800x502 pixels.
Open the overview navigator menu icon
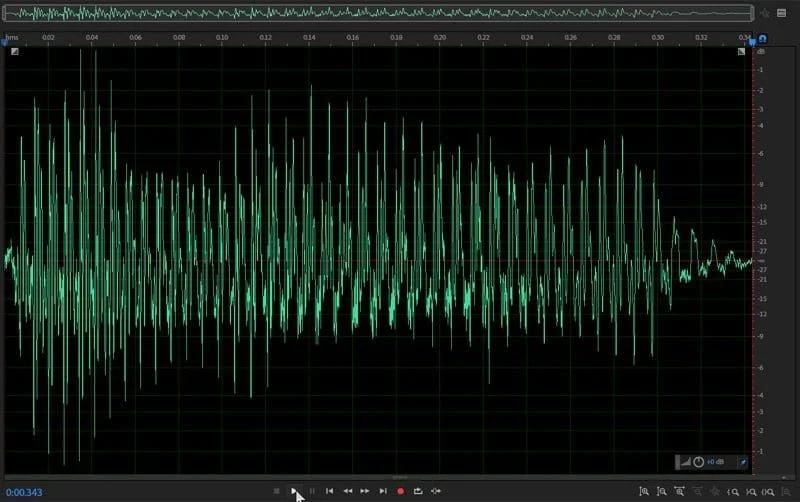click(781, 13)
